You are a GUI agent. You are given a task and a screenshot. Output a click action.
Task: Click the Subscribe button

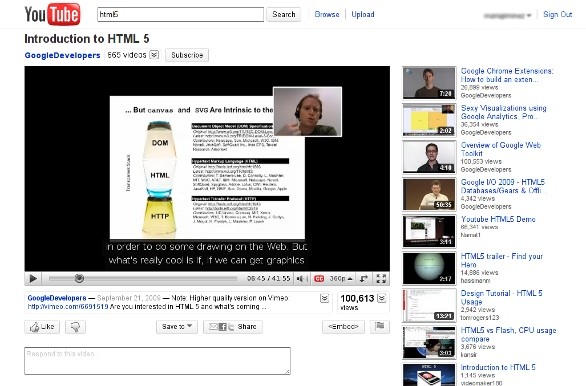pos(187,55)
